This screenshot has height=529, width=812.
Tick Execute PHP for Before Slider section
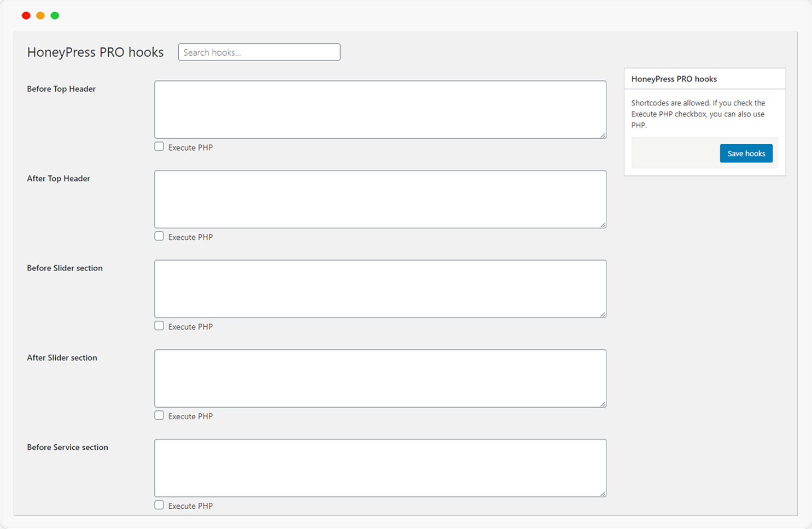click(159, 326)
